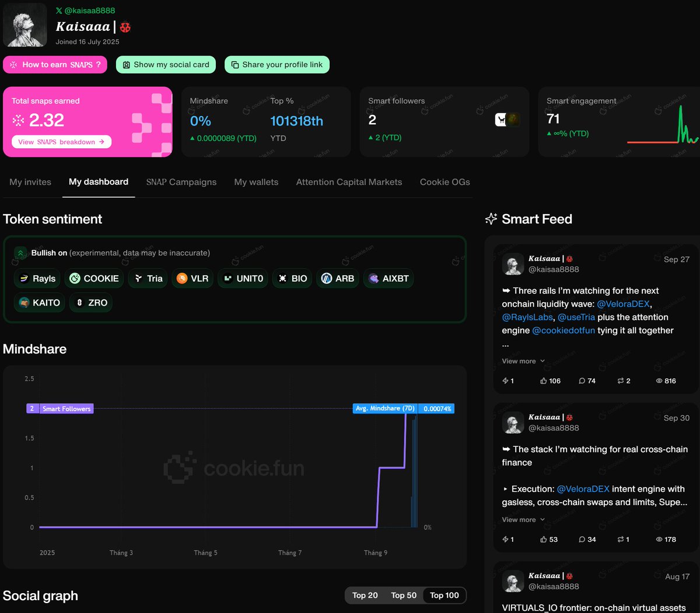Select the ARB token chip

click(338, 278)
